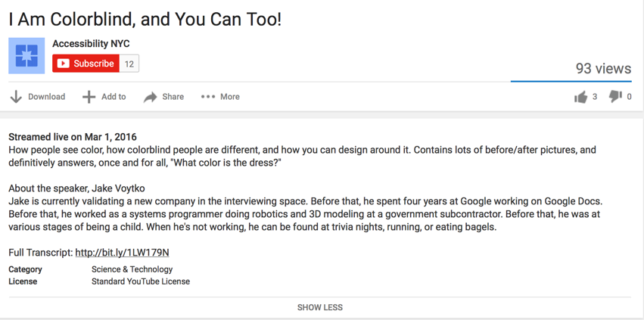Click the Download arrow icon
The width and height of the screenshot is (644, 320).
(x=16, y=97)
